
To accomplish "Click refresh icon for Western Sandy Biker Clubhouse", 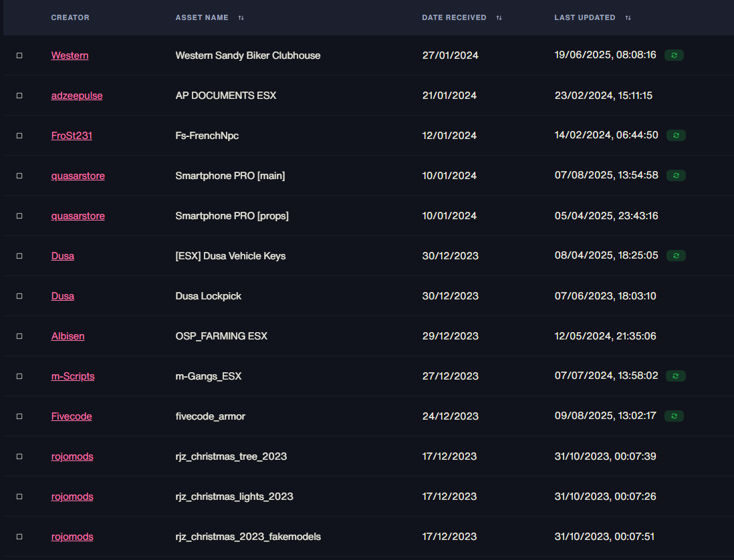I will [674, 55].
